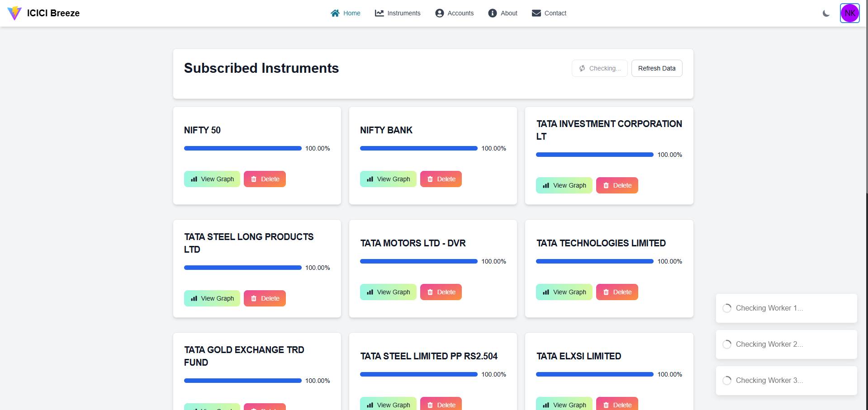Screen dimensions: 868x410
Task: Open the Instruments nav item
Action: [x=398, y=13]
